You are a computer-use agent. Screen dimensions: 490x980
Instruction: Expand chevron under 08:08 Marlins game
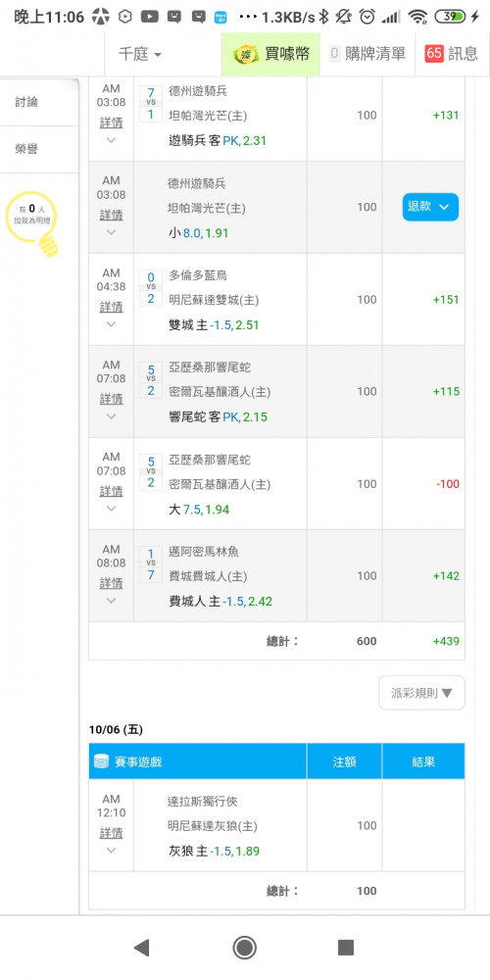[x=112, y=601]
